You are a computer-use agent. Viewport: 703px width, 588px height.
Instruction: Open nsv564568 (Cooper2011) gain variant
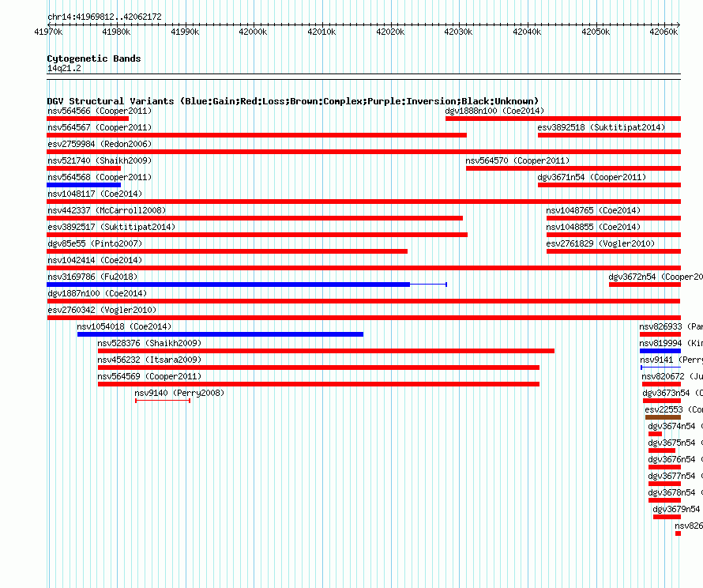(100, 177)
